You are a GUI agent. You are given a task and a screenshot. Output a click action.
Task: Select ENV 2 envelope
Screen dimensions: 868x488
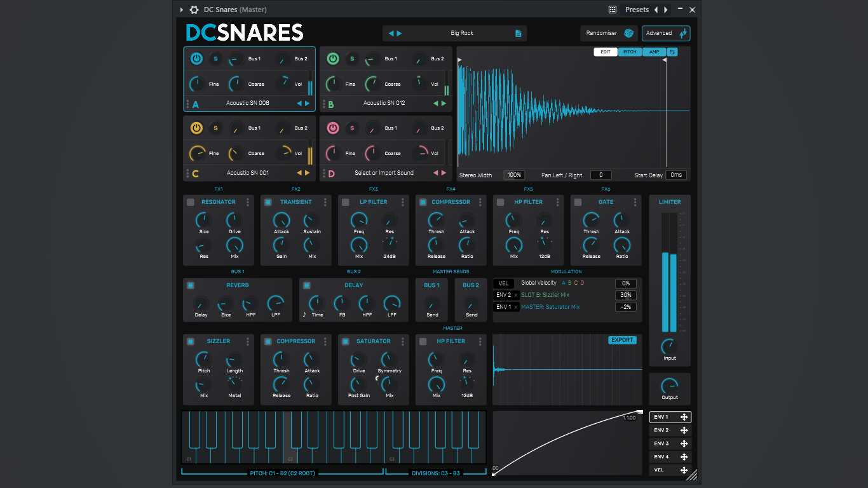(670, 431)
